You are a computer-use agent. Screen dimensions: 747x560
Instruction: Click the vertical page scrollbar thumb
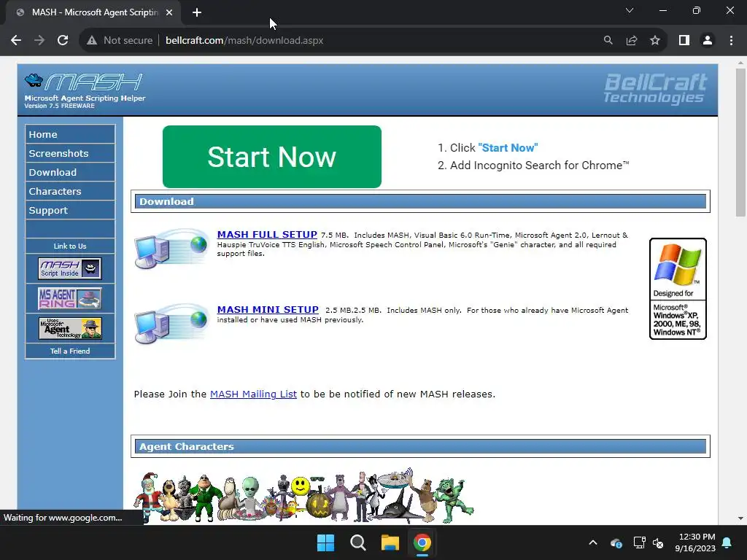click(x=740, y=142)
